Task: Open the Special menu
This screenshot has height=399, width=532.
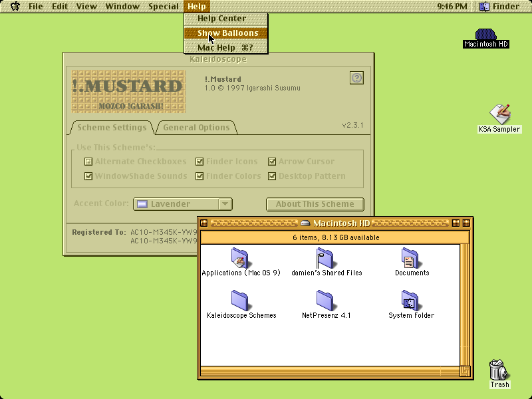Action: click(x=163, y=7)
